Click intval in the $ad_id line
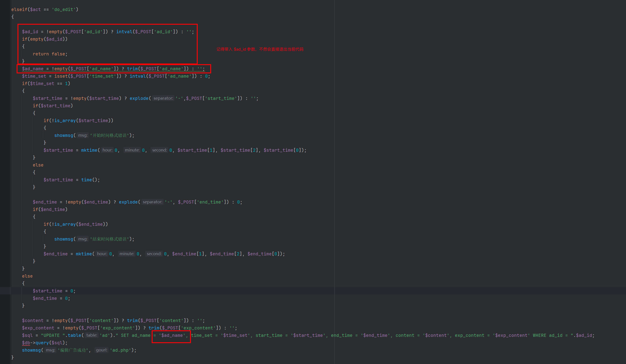The image size is (626, 364). [x=124, y=32]
